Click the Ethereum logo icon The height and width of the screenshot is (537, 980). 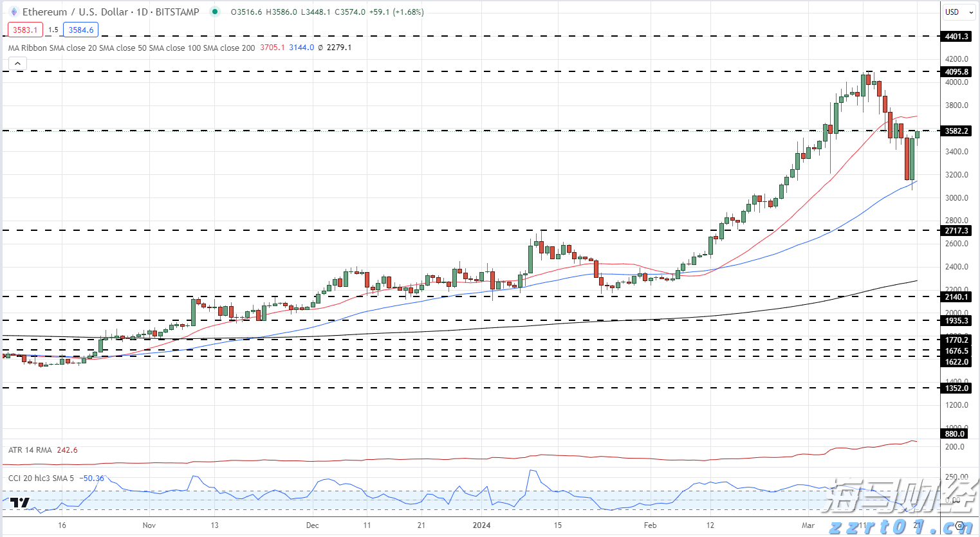(x=14, y=12)
